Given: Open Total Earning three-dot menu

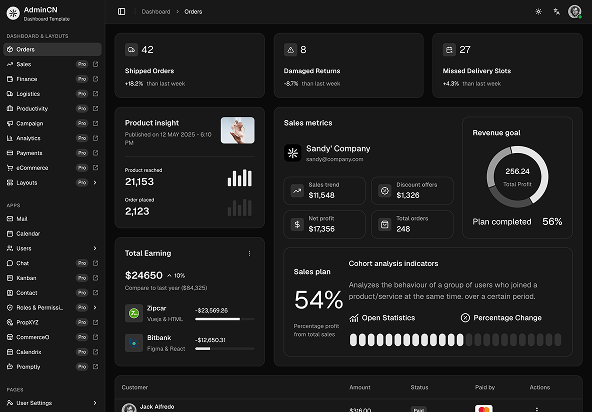Looking at the screenshot, I should (x=249, y=253).
